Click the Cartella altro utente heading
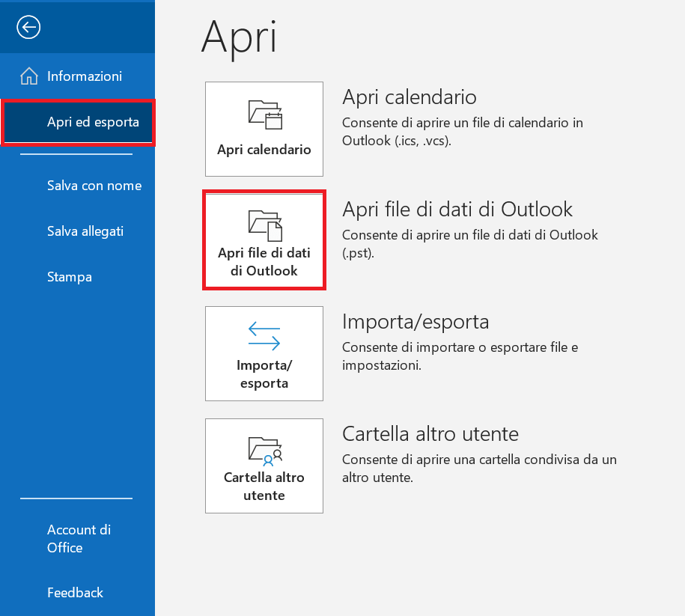 pyautogui.click(x=430, y=434)
